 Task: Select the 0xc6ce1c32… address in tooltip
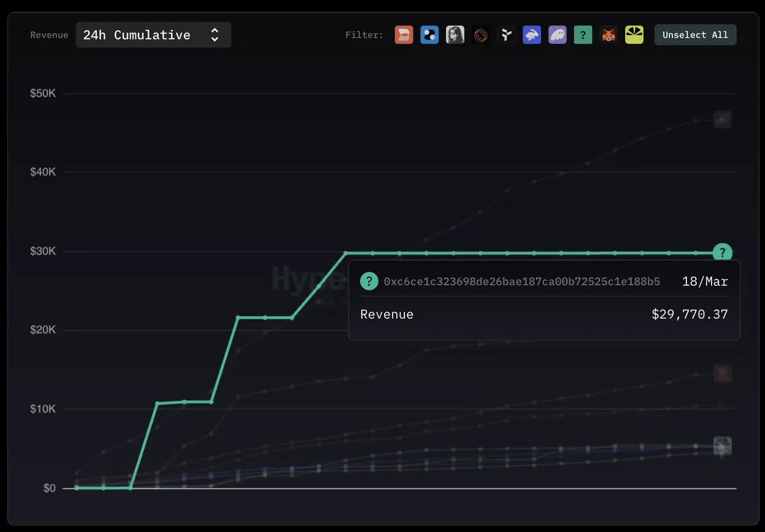coord(521,281)
